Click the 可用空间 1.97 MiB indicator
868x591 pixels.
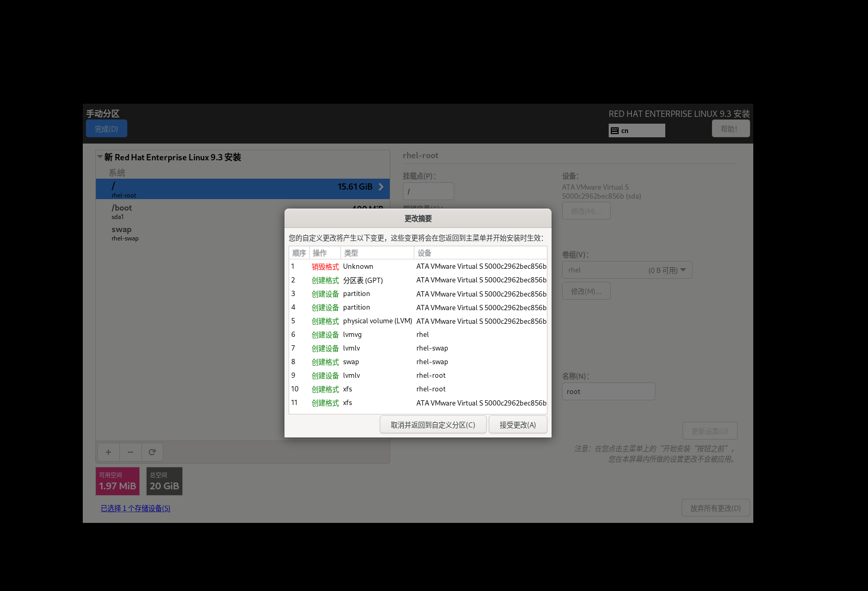coord(117,481)
